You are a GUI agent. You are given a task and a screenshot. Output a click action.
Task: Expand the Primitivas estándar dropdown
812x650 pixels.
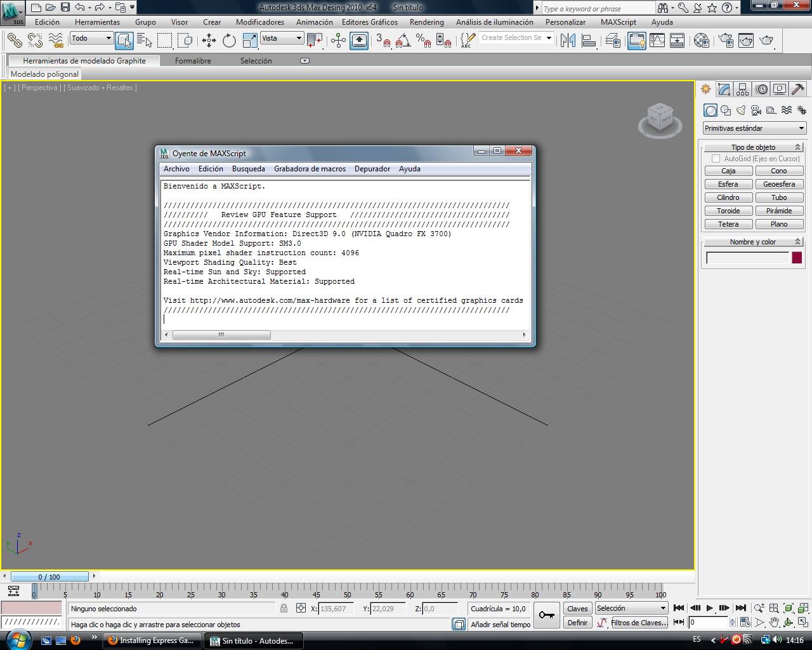(x=754, y=128)
